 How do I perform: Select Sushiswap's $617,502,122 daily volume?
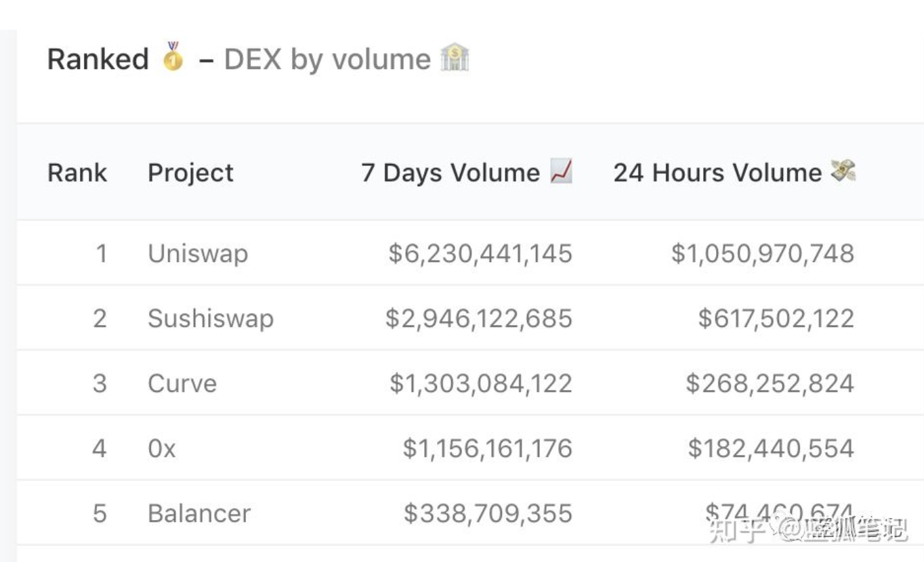pyautogui.click(x=776, y=319)
